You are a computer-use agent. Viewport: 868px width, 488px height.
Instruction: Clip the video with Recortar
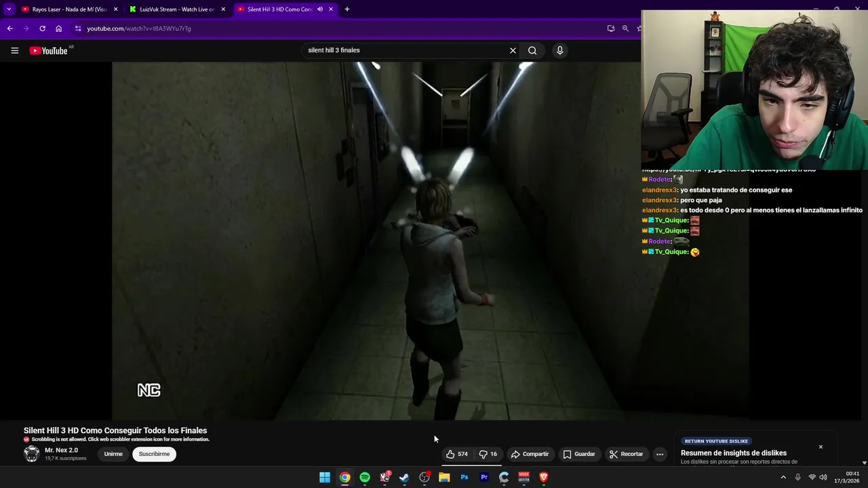626,454
